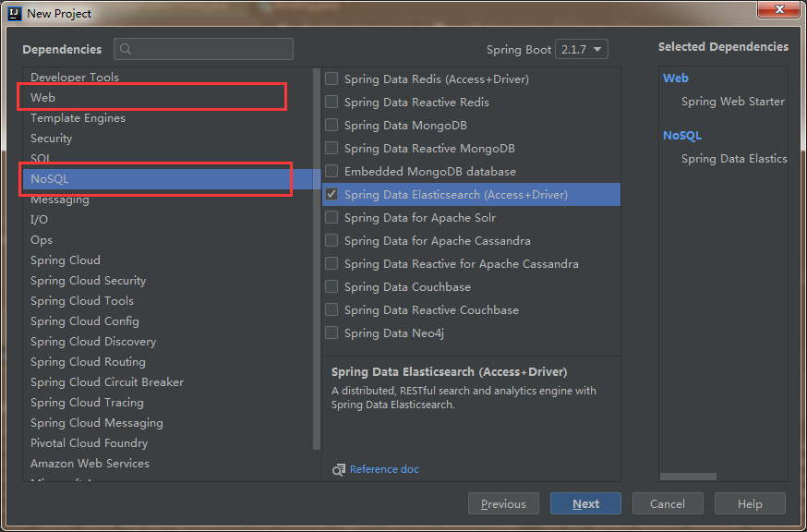The height and width of the screenshot is (532, 807).
Task: Choose Spring Cloud Circuit Breaker category
Action: coord(168,382)
